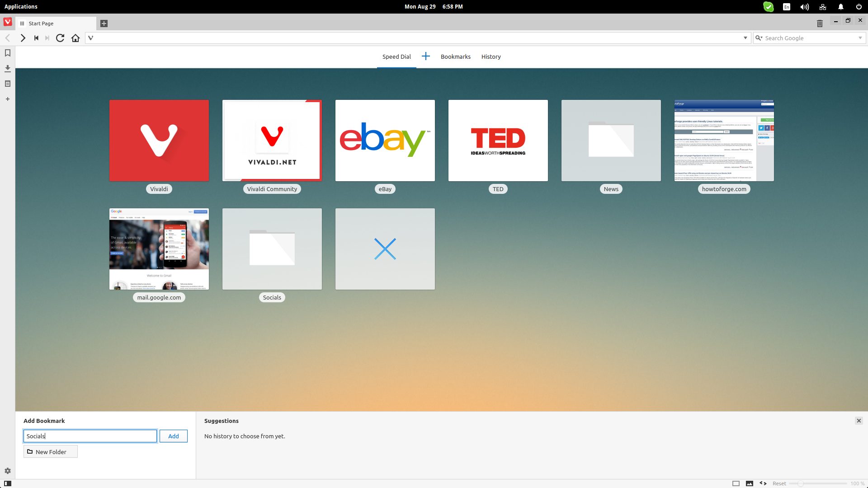The height and width of the screenshot is (488, 868).
Task: Open the TED speed dial
Action: point(498,141)
